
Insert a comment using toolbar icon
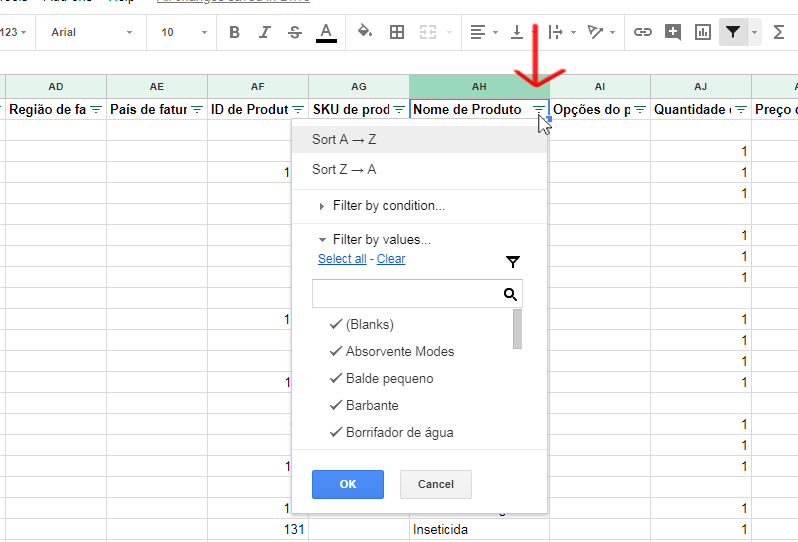(673, 32)
